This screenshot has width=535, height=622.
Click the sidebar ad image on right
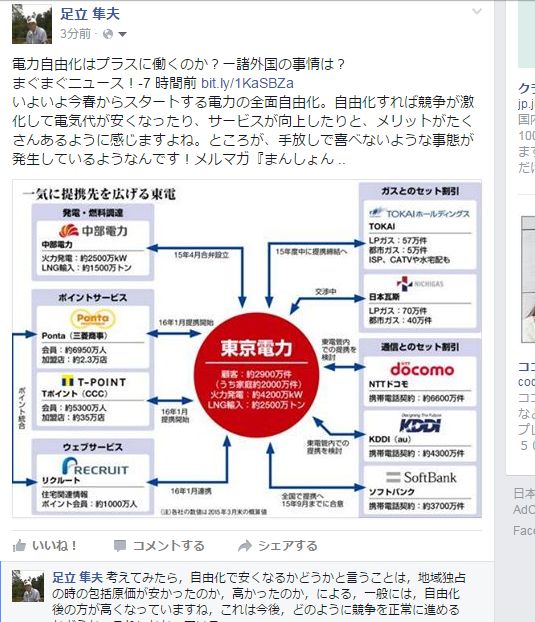(528, 279)
